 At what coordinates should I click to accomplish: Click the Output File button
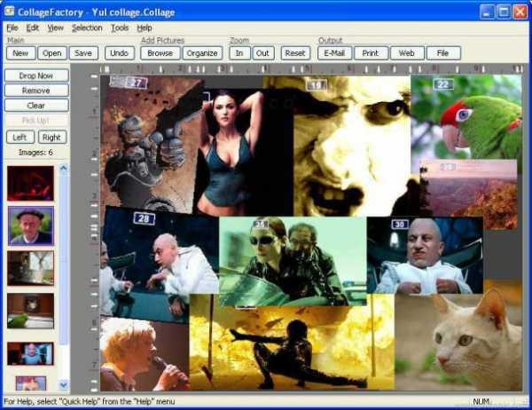(443, 53)
